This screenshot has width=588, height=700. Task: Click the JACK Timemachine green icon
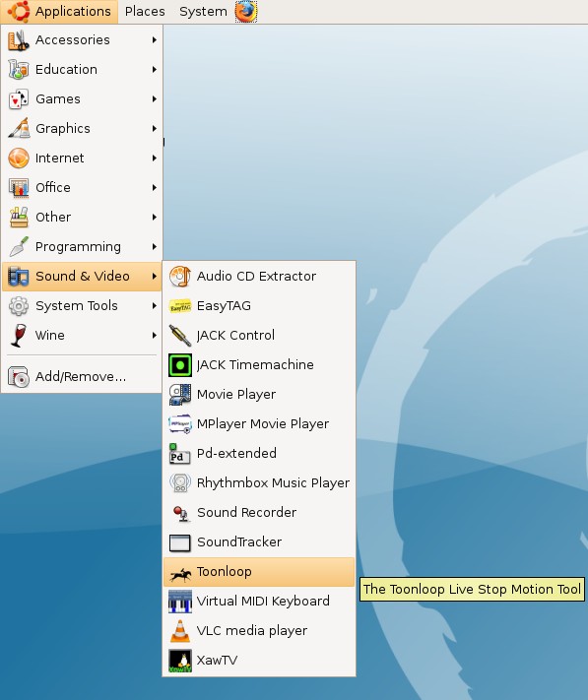(180, 365)
